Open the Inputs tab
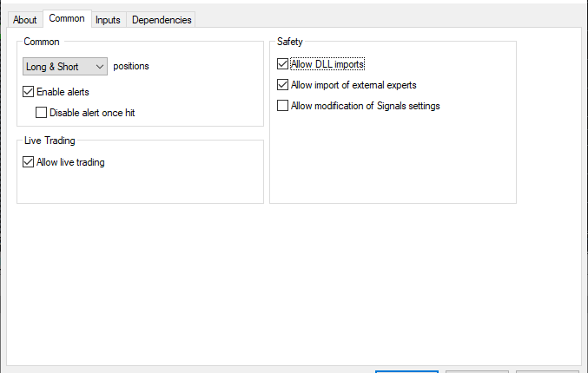This screenshot has height=373, width=588. point(108,19)
